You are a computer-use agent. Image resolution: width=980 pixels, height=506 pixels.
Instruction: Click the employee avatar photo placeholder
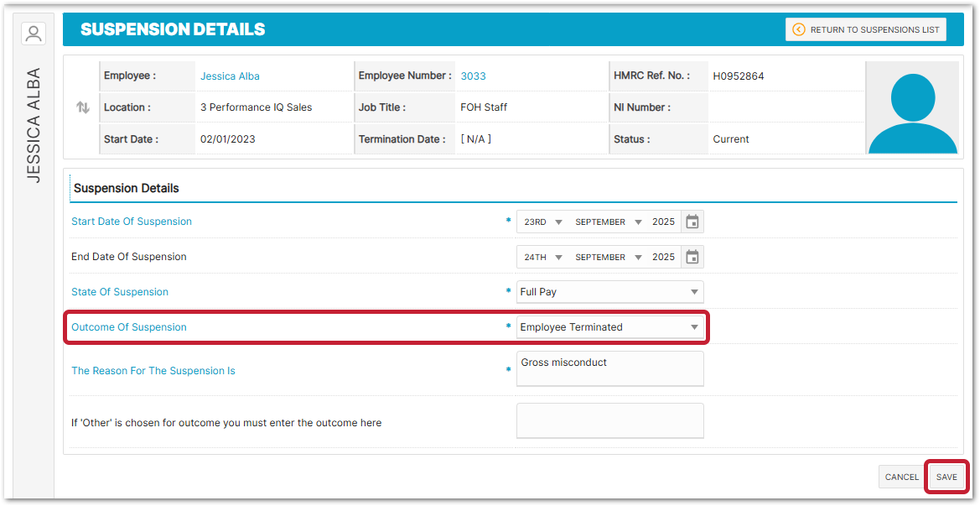(912, 107)
